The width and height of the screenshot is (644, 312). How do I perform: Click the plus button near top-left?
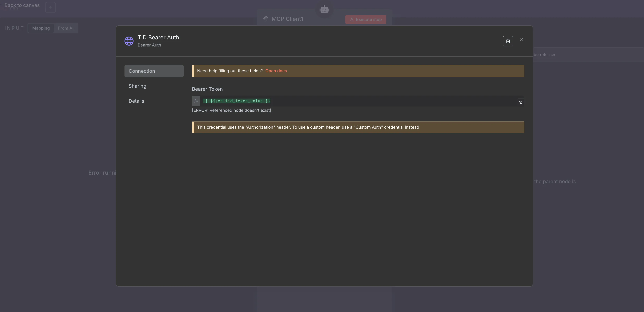tap(50, 7)
